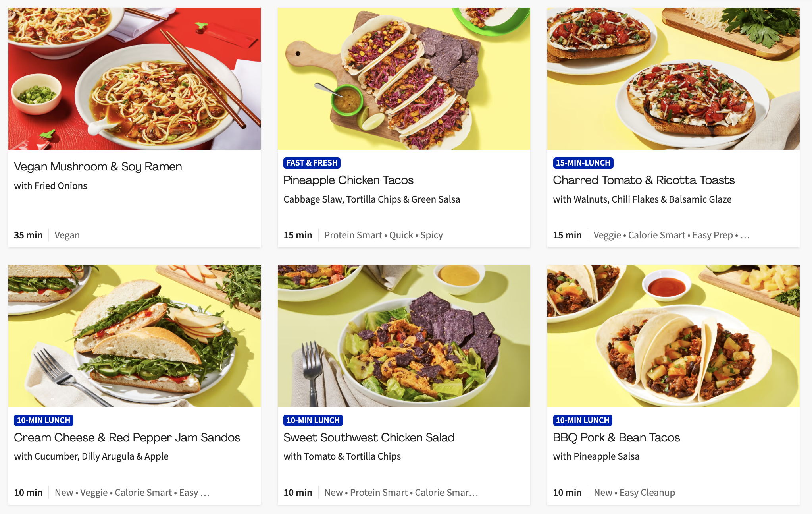Click the Cream Cheese & Red Pepper Jam Sandos title

click(x=127, y=437)
